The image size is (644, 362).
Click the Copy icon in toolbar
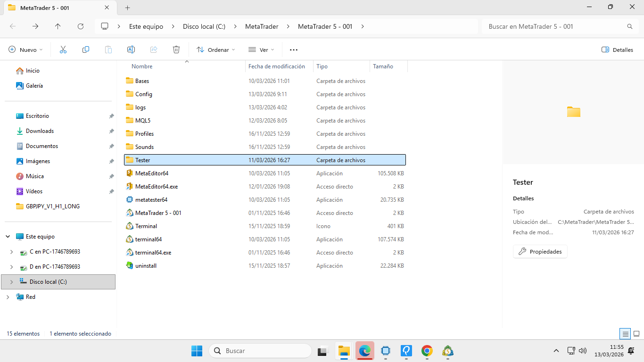(86, 49)
